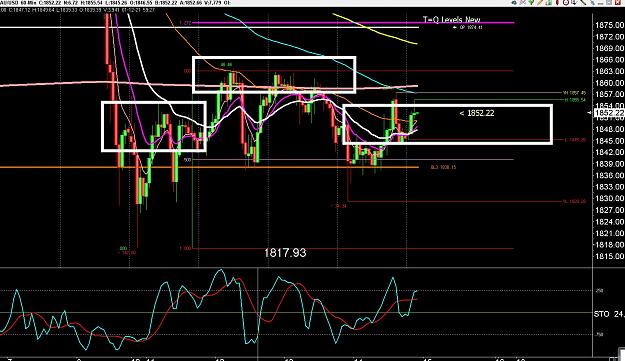Click the 1857.00 price axis label
The height and width of the screenshot is (361, 625).
point(609,94)
